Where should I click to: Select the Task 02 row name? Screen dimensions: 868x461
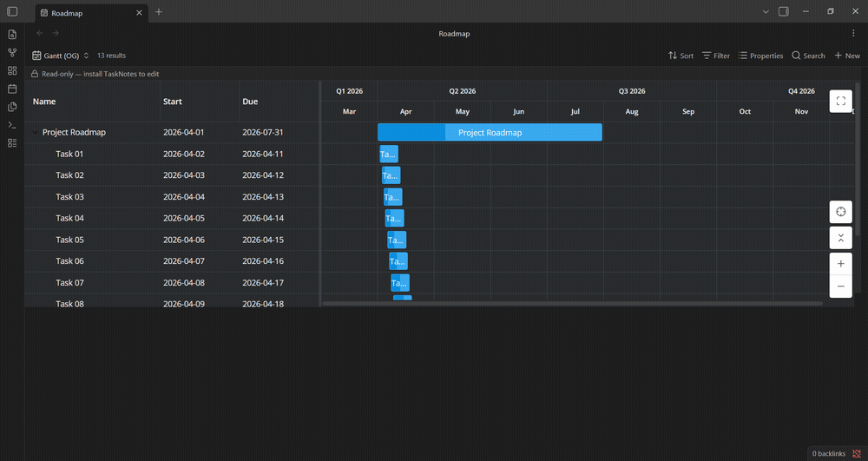coord(69,175)
